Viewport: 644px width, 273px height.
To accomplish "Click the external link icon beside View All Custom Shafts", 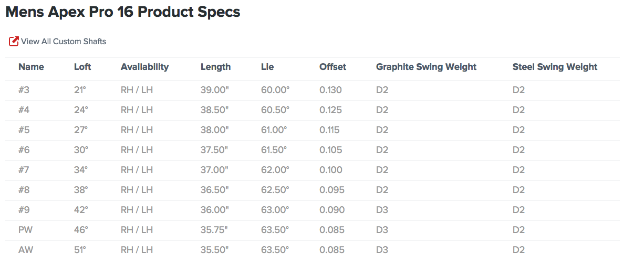I will point(14,41).
